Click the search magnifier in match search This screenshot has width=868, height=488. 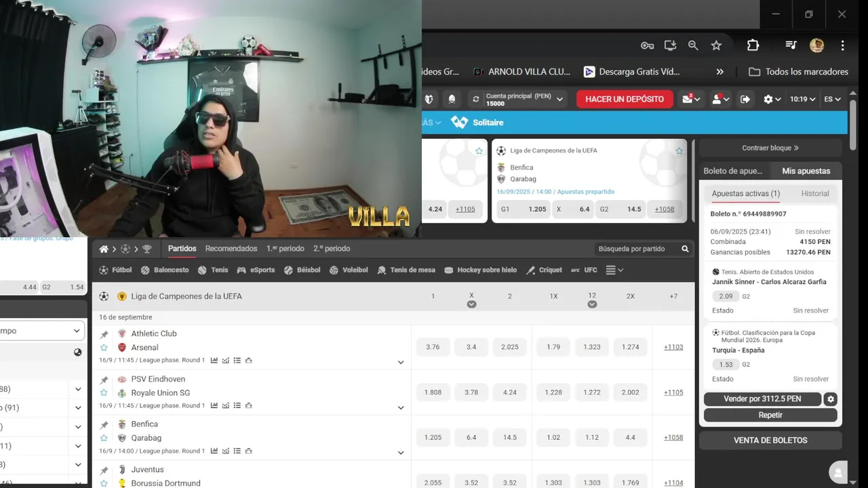click(x=685, y=249)
